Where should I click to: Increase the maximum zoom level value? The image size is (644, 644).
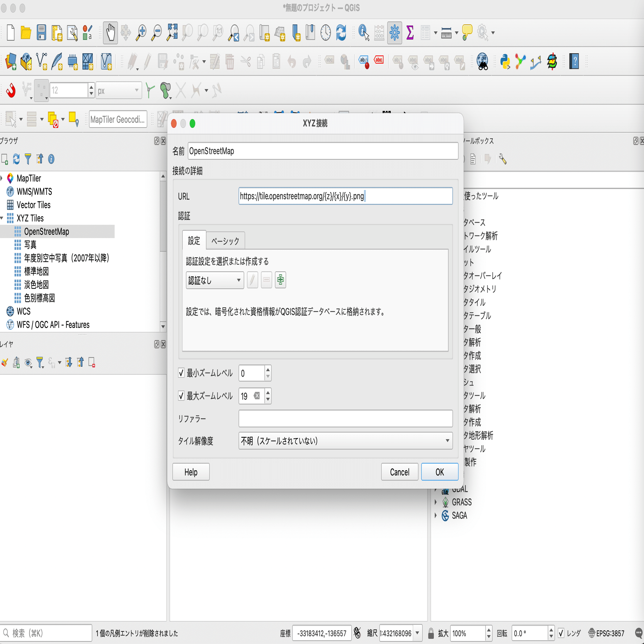point(268,392)
